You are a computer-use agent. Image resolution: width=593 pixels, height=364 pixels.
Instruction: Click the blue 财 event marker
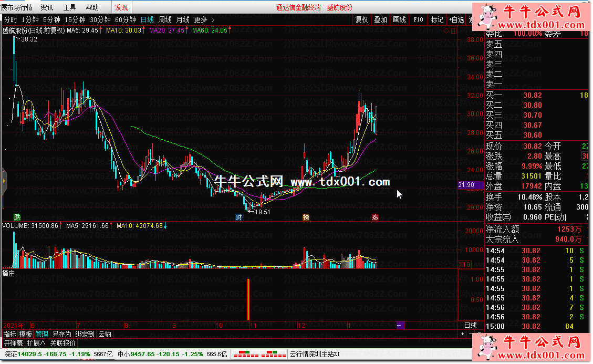tap(238, 217)
